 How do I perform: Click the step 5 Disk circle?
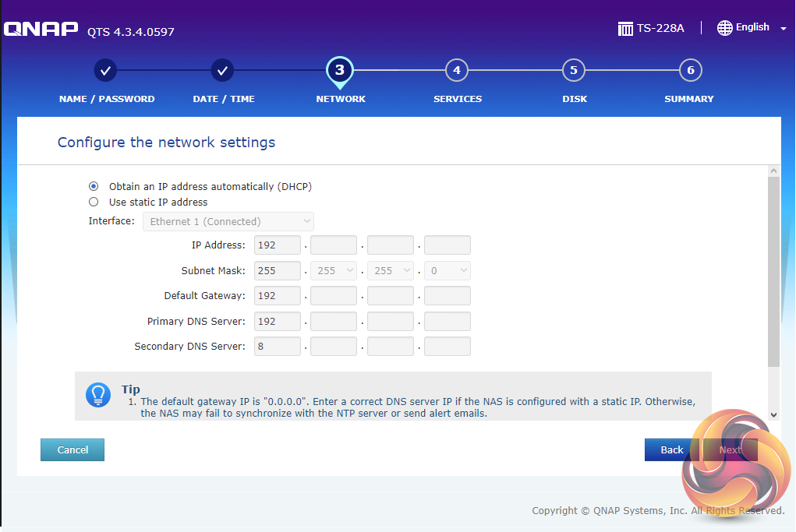click(x=574, y=71)
